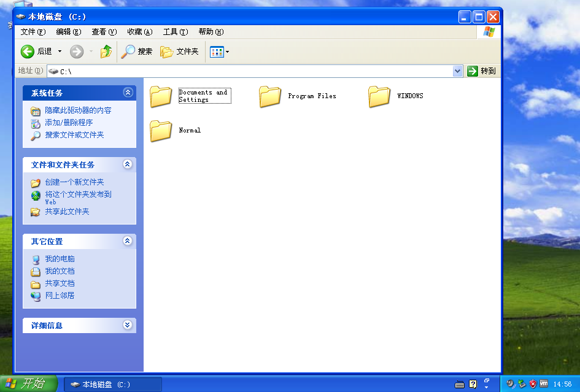Expand the 详细信息 panel chevron
The image size is (580, 392).
(128, 325)
